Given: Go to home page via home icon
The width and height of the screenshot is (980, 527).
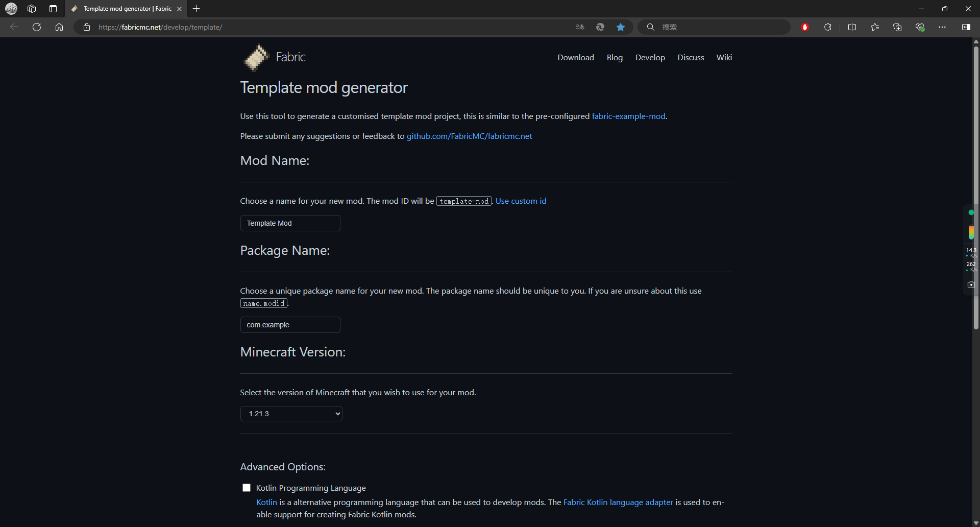Looking at the screenshot, I should [x=59, y=27].
